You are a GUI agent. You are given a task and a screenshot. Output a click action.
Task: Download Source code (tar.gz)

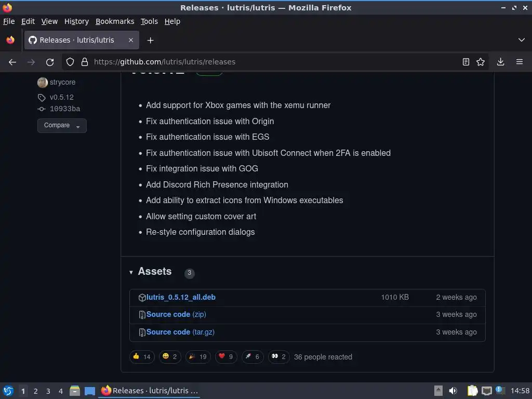point(180,332)
